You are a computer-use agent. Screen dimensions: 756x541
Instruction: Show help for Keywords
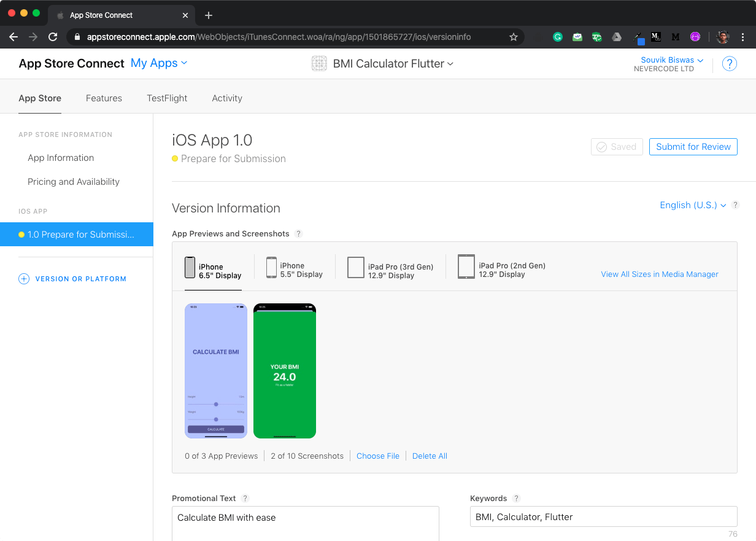(x=517, y=499)
